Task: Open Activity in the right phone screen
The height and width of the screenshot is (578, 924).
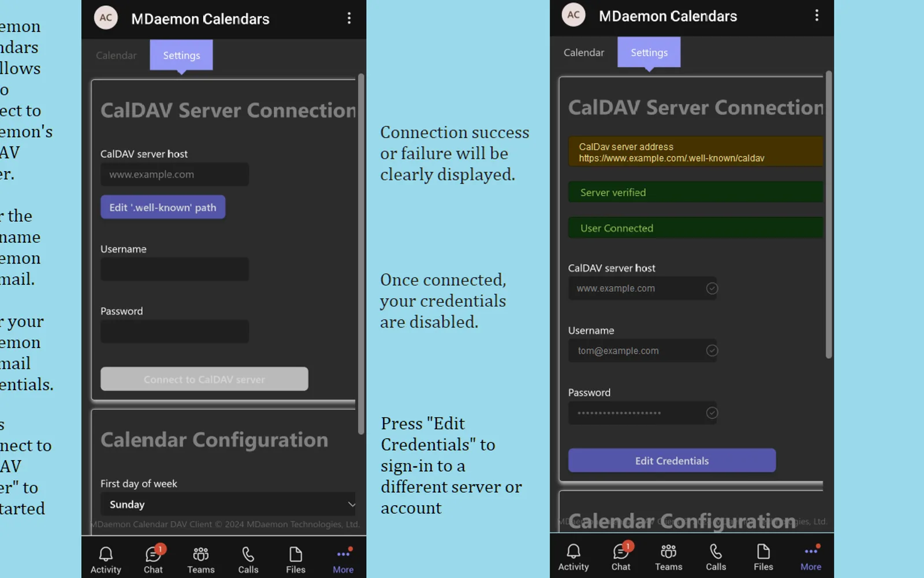Action: (573, 557)
